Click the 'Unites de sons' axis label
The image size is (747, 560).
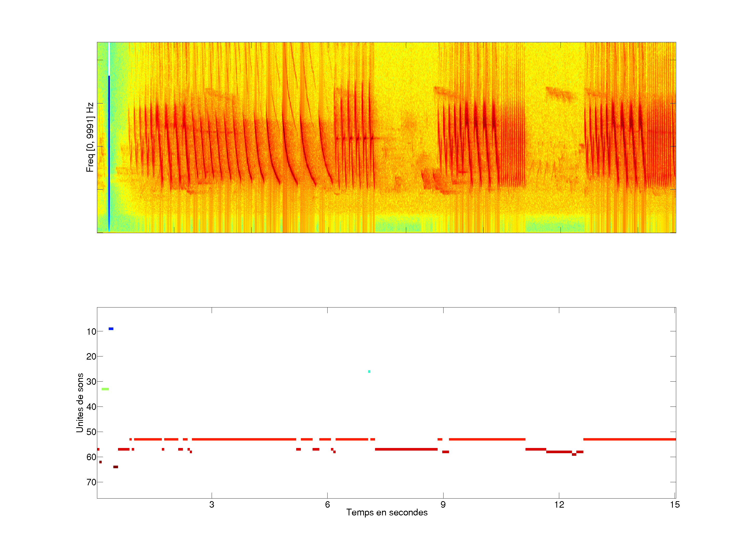point(80,403)
